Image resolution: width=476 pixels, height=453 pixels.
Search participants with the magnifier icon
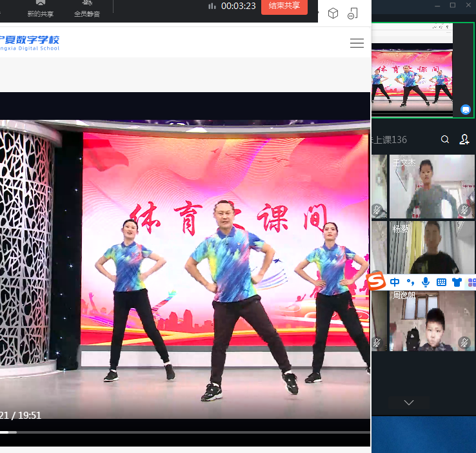click(x=445, y=139)
